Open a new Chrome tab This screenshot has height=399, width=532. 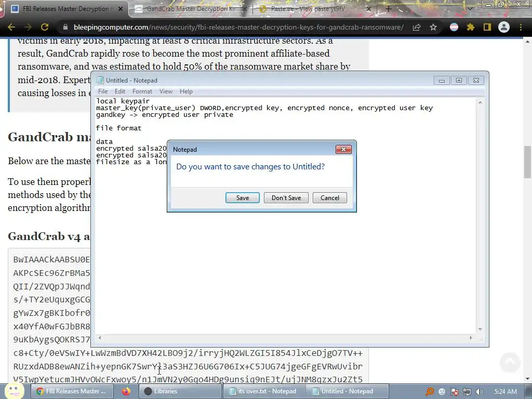pos(389,9)
